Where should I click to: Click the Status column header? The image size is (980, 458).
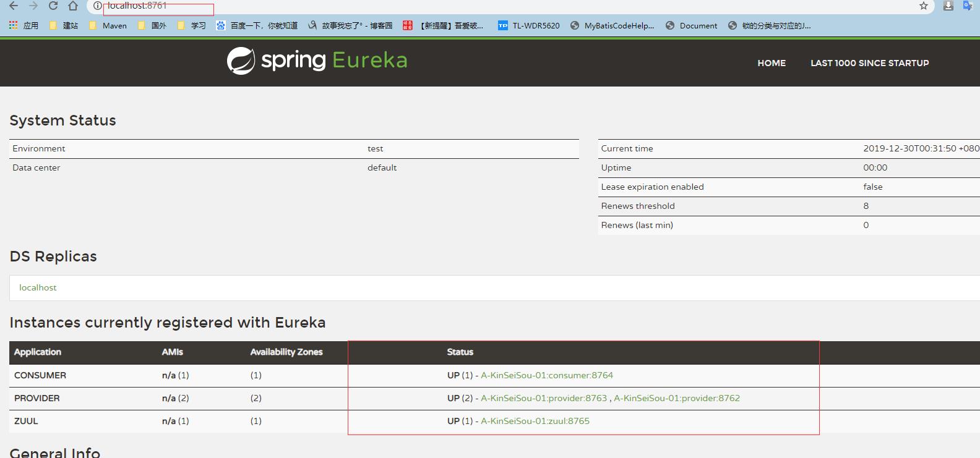[x=460, y=352]
